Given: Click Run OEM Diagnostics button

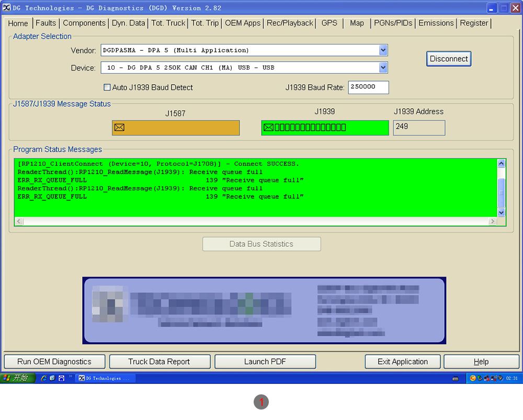Looking at the screenshot, I should pyautogui.click(x=54, y=361).
